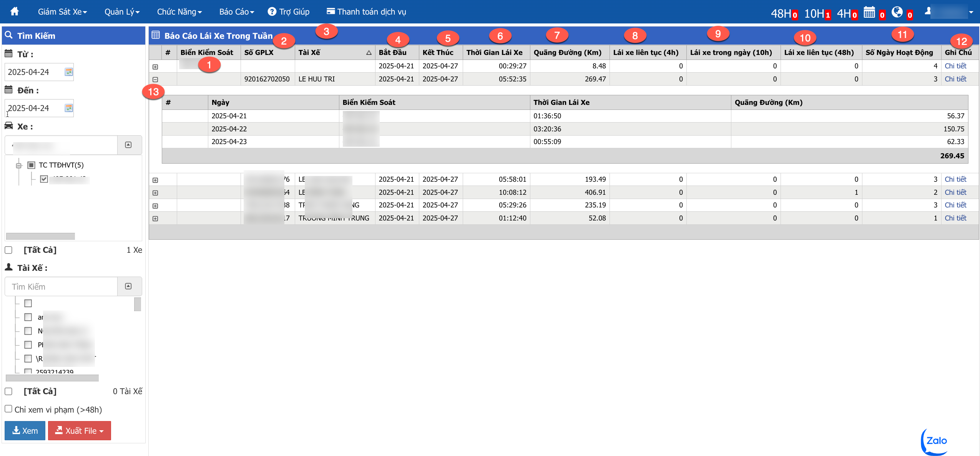
Task: Click the 48H alert counter
Action: coord(784,14)
